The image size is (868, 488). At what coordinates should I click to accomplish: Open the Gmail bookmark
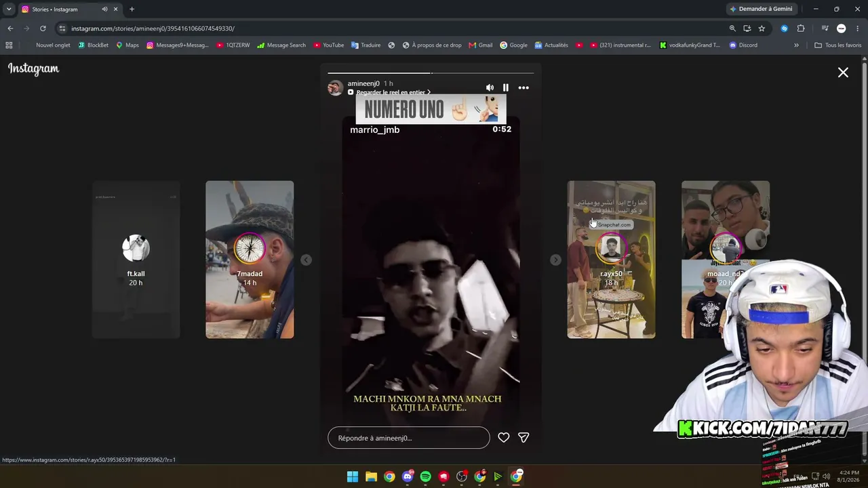480,45
